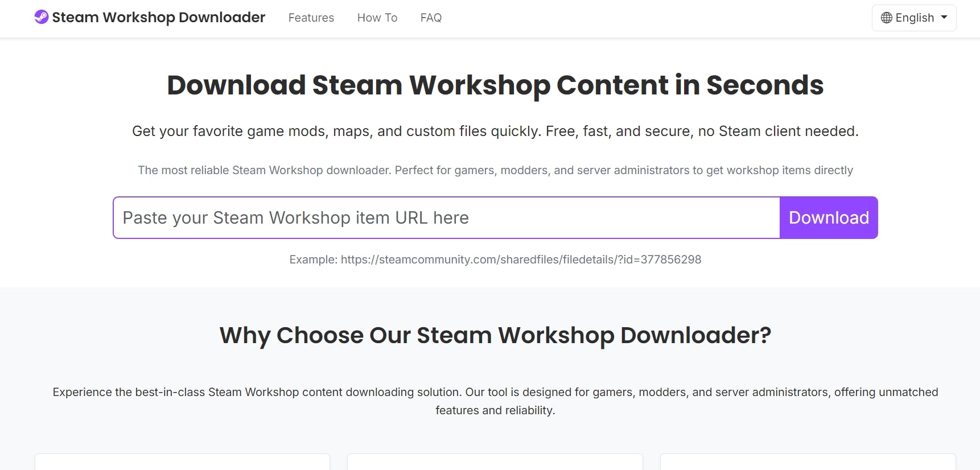Image resolution: width=980 pixels, height=470 pixels.
Task: Click the 'Why Choose Our Steam Workshop Downloader?' heading
Action: [495, 335]
